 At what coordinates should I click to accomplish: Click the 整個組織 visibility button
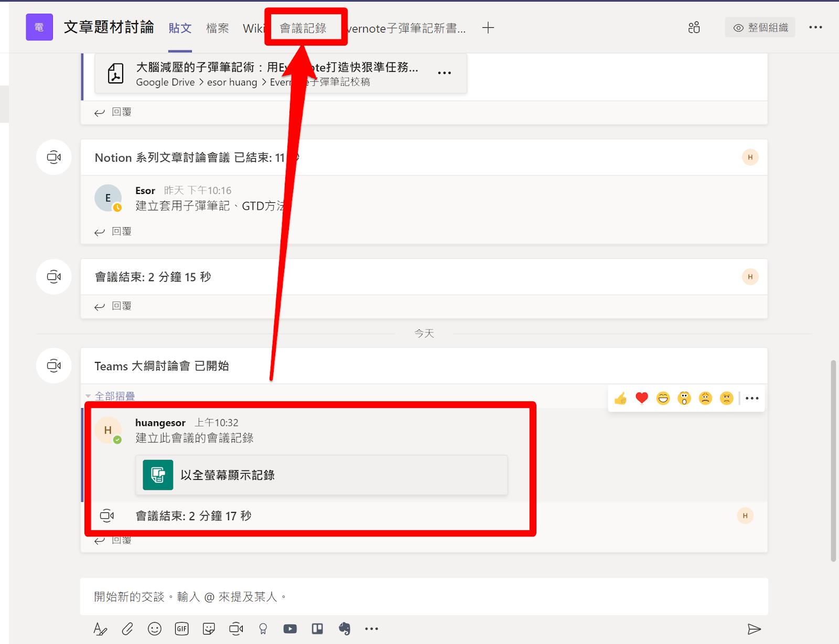[760, 28]
